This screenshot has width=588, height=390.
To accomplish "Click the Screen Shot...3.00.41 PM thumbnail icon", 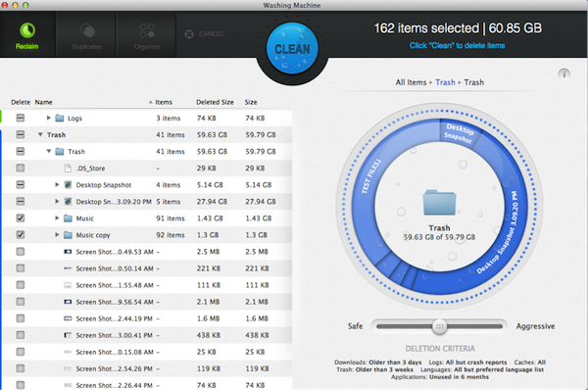I will [x=68, y=335].
